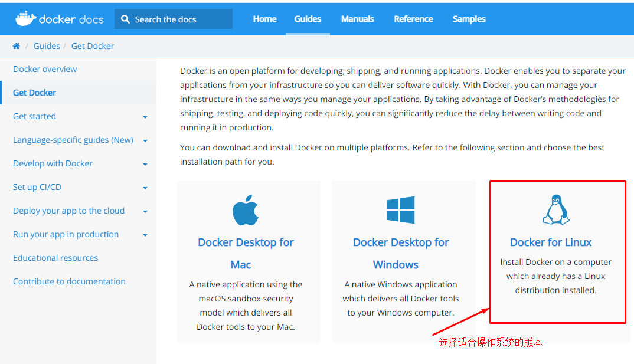Expand the Set up CI/CD section
The width and height of the screenshot is (634, 364).
(145, 188)
